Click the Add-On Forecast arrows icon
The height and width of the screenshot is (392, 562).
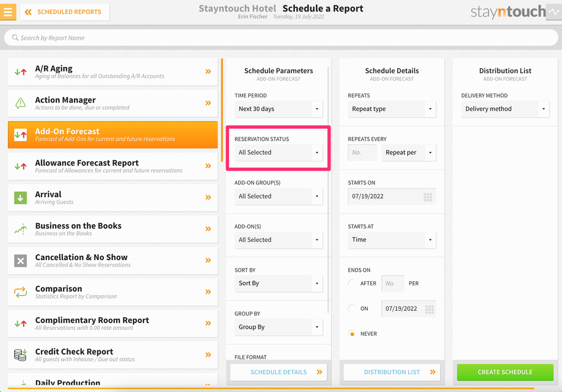20,135
